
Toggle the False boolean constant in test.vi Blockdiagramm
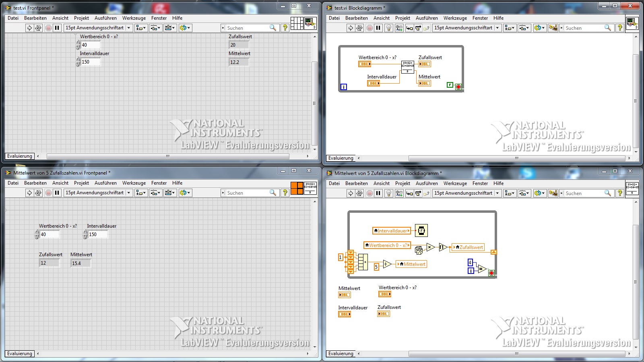(450, 85)
